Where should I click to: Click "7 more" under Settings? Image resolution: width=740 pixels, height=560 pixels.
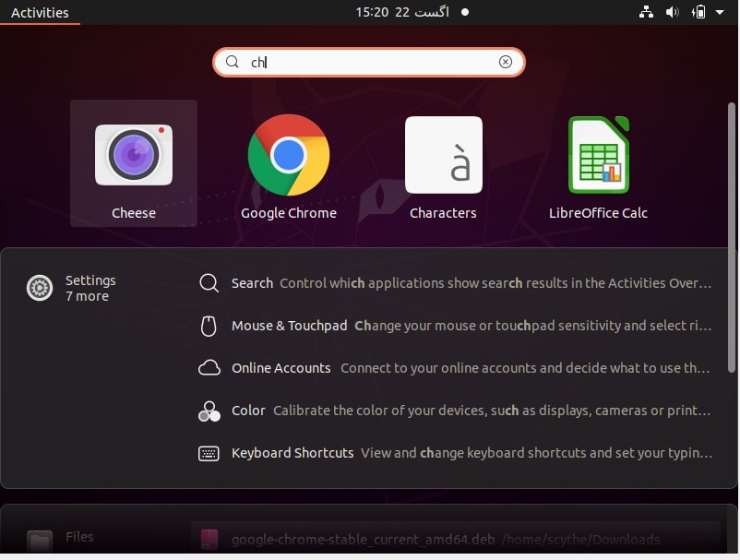pos(87,296)
